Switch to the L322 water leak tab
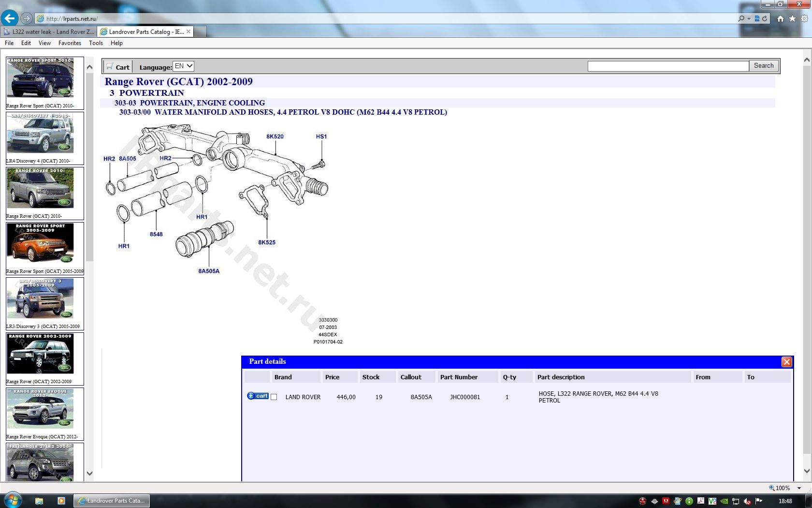This screenshot has height=508, width=812. point(48,31)
